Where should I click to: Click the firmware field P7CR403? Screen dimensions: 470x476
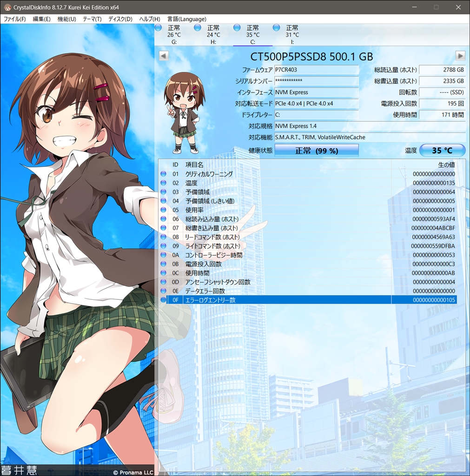click(317, 70)
